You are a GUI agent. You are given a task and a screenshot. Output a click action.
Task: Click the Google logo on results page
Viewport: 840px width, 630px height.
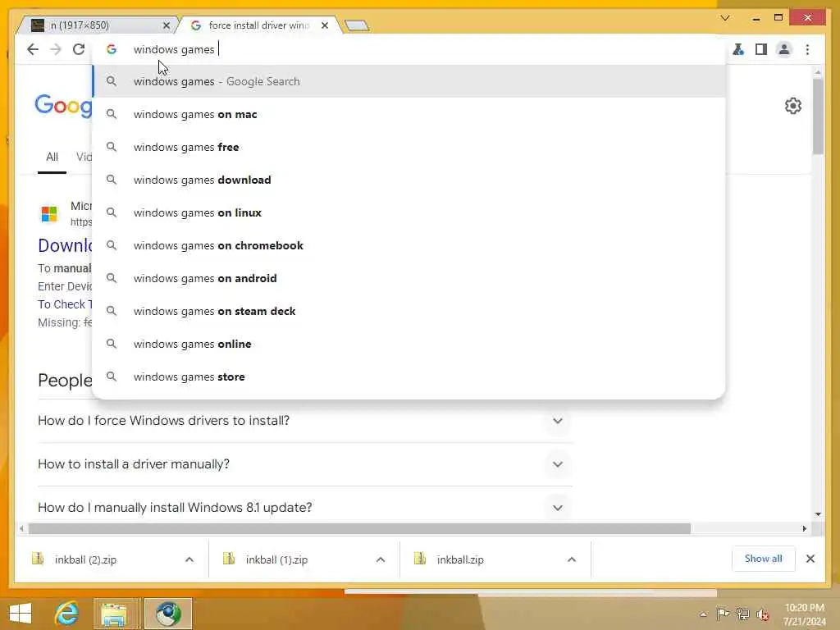(x=63, y=106)
